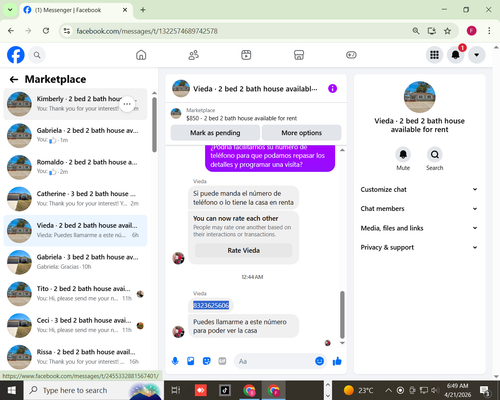
Task: Open the Chrome zoom magnifier icon
Action: tap(416, 31)
